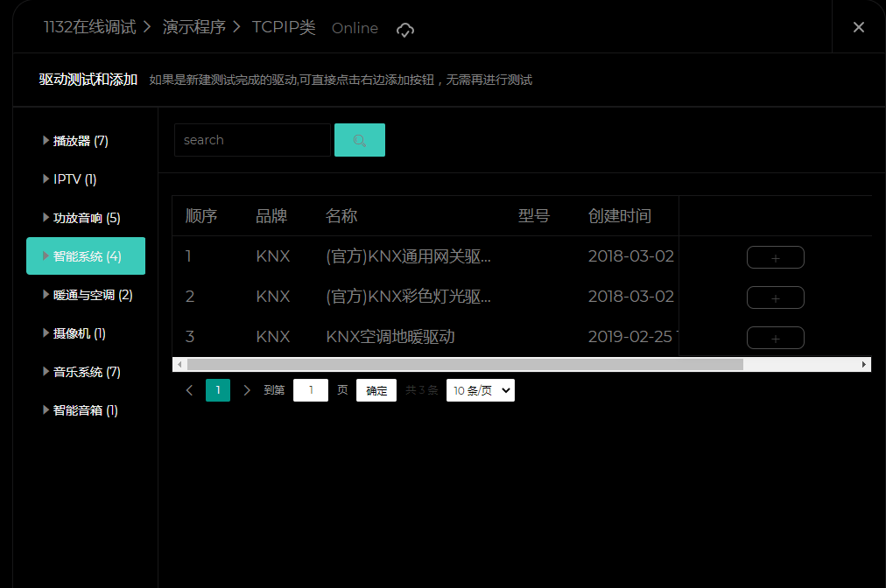The image size is (886, 588).
Task: Expand the 摄像机 (1) category
Action: click(x=74, y=333)
